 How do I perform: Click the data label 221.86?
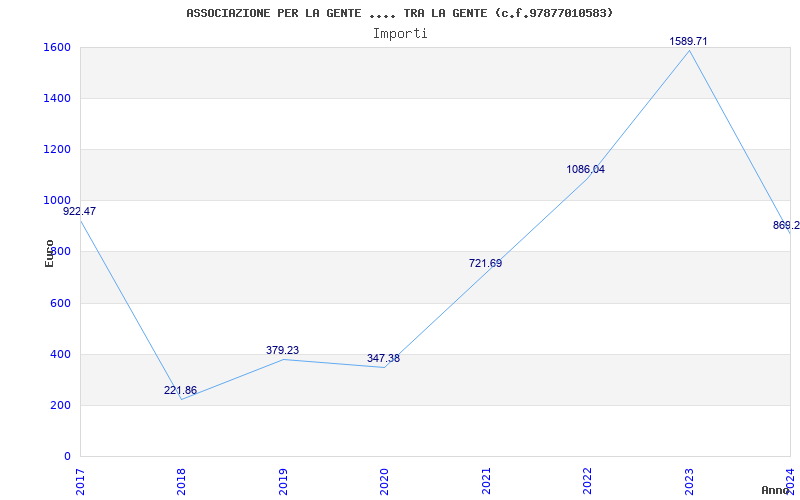(x=180, y=390)
